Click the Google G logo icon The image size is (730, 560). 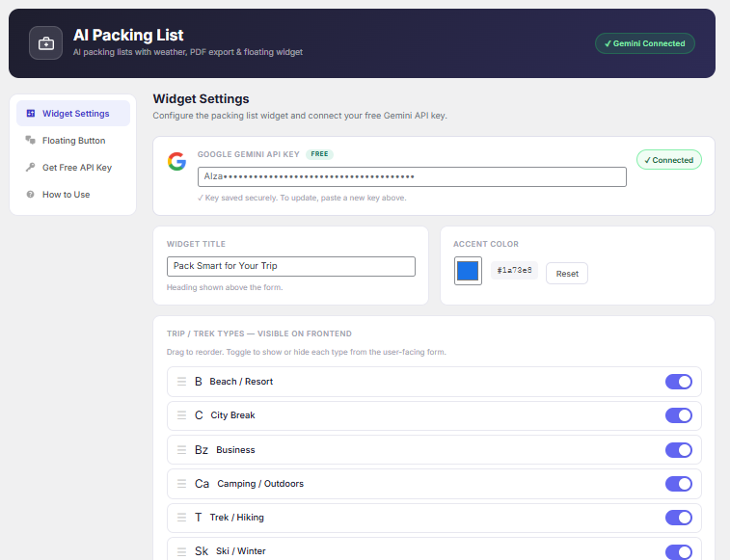176,161
